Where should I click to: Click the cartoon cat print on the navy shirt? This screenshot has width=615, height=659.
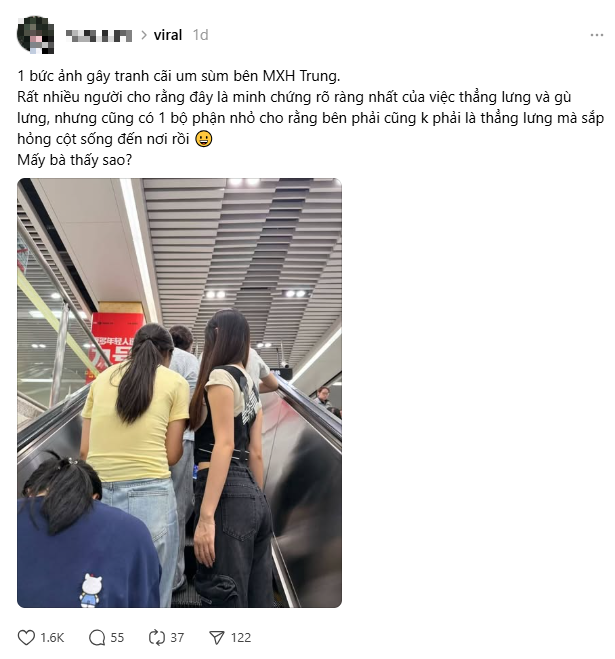(x=91, y=590)
